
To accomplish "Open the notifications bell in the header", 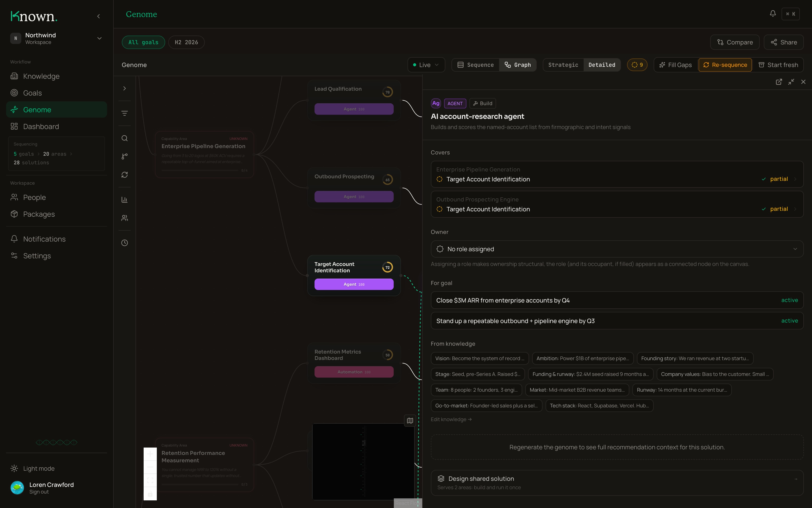I will click(x=773, y=14).
